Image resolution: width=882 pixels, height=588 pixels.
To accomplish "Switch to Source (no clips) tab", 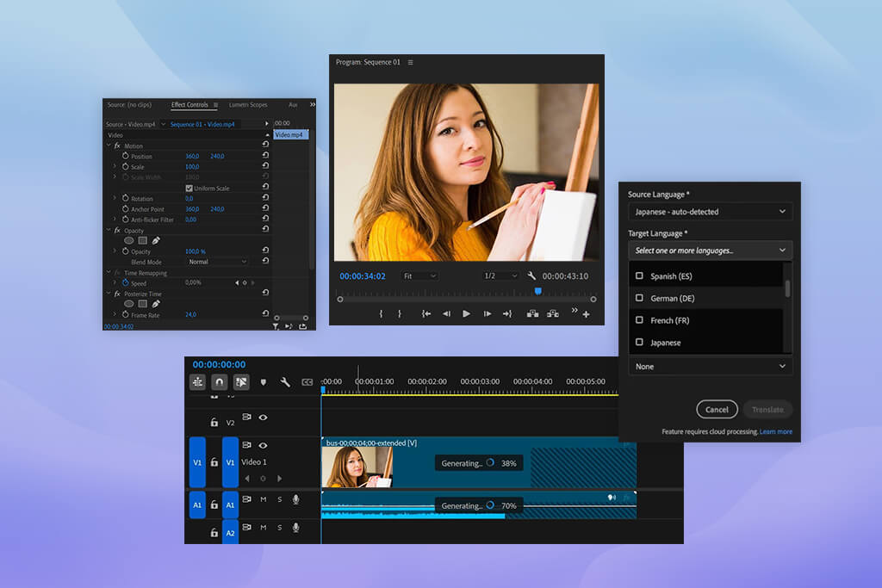I will click(x=129, y=105).
